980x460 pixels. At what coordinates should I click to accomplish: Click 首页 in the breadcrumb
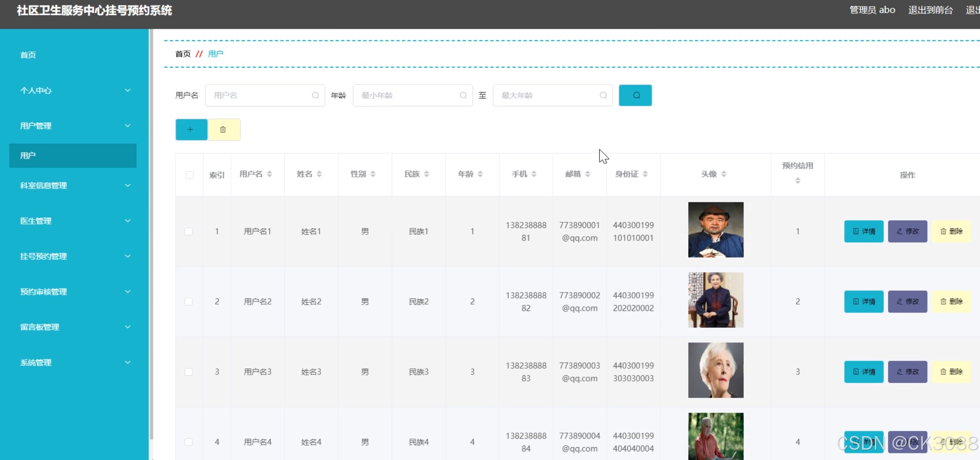[183, 54]
